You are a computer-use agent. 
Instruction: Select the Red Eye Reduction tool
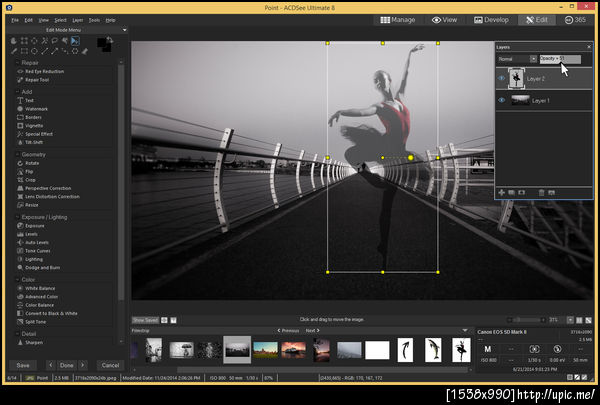coord(45,72)
